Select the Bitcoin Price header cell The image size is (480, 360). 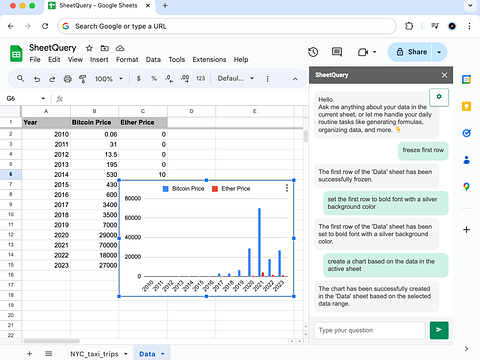[x=94, y=122]
